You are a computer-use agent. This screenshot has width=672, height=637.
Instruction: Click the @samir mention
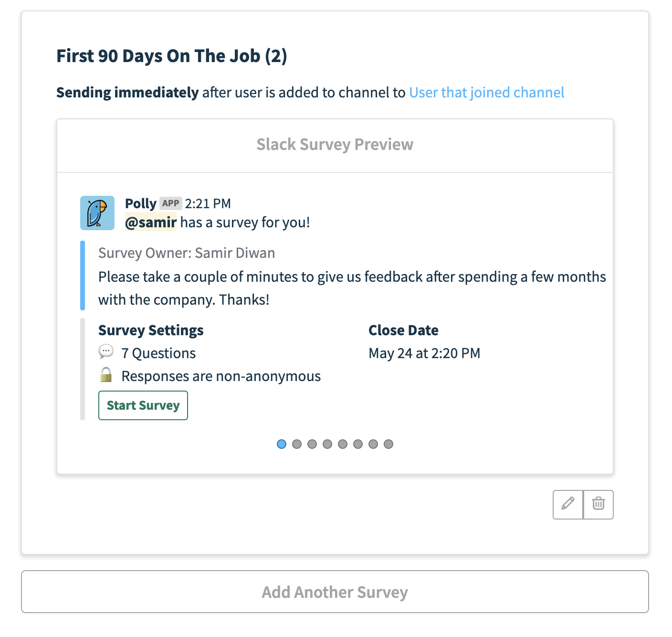(x=151, y=223)
